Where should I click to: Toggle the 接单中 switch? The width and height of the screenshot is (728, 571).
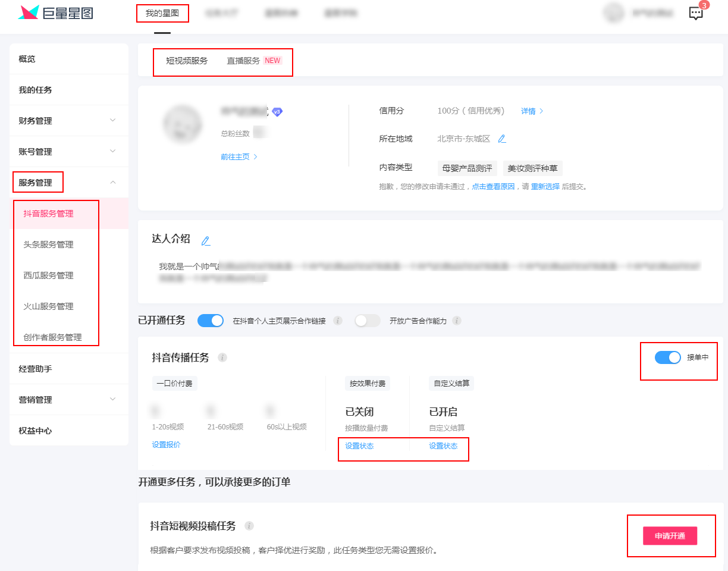point(668,357)
